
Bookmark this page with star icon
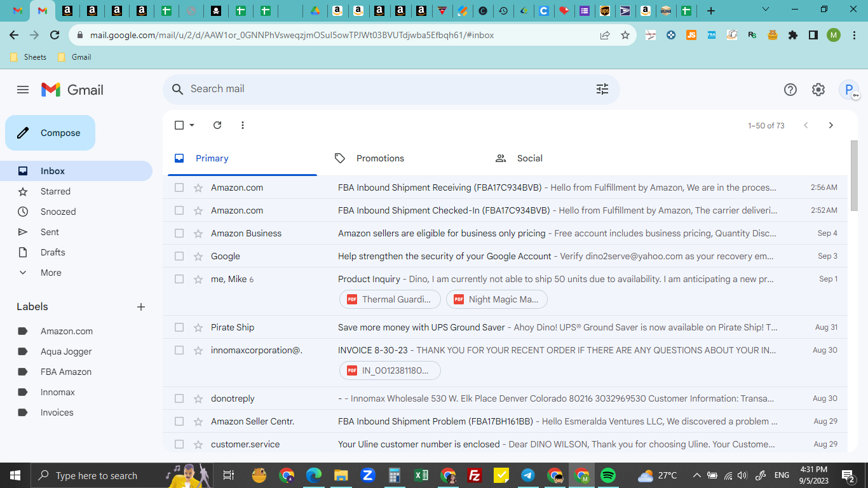coord(625,35)
